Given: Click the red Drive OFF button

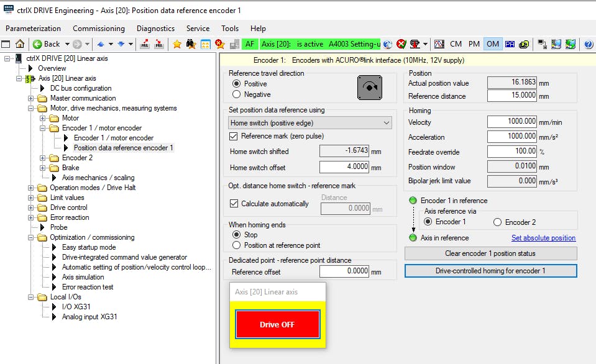Looking at the screenshot, I should click(x=277, y=324).
